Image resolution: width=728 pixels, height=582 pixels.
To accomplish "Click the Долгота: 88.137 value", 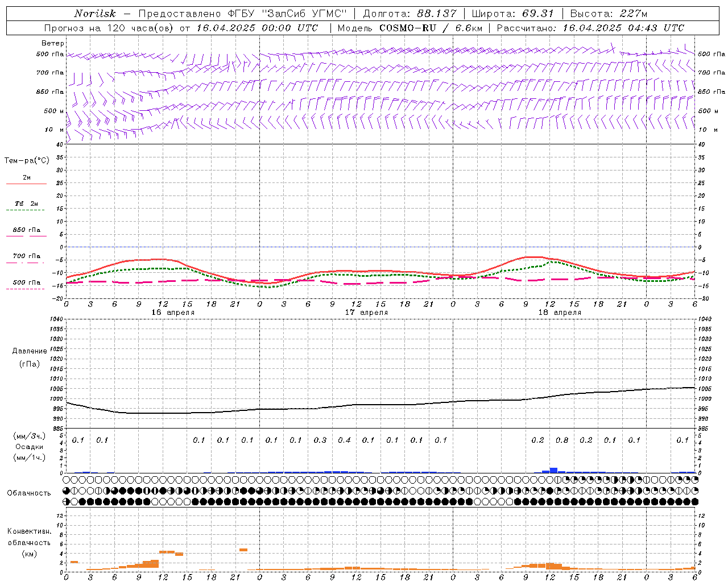I will pyautogui.click(x=409, y=14).
